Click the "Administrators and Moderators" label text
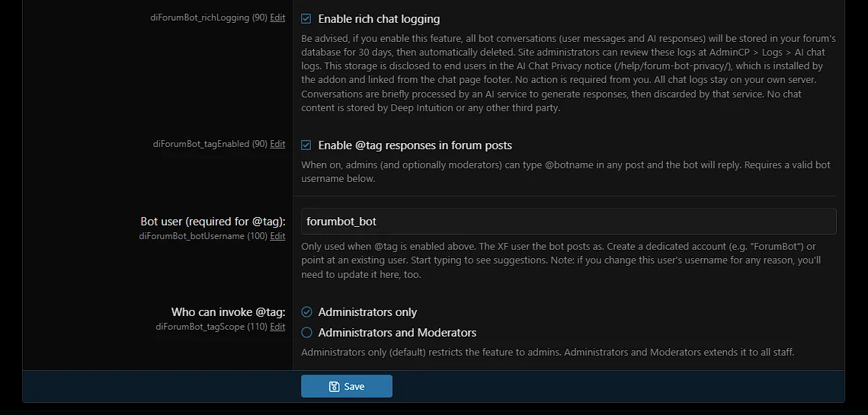The height and width of the screenshot is (415, 868). point(397,333)
